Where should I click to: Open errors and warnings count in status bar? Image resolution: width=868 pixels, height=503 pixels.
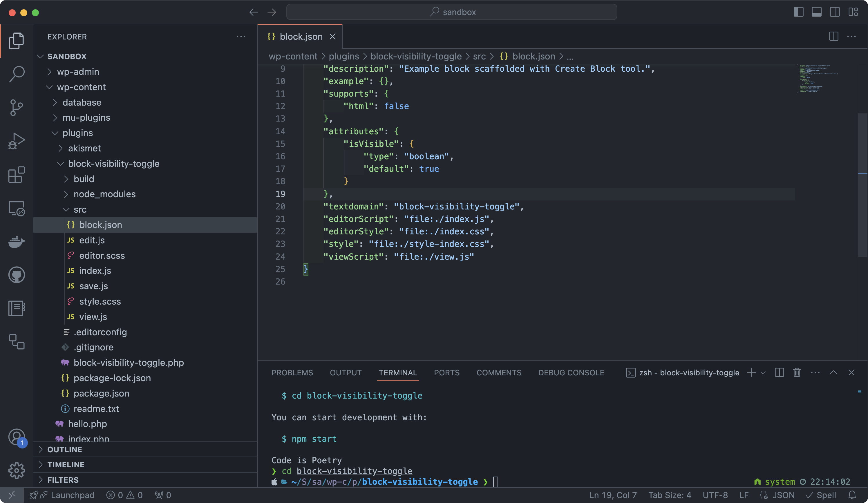point(125,495)
